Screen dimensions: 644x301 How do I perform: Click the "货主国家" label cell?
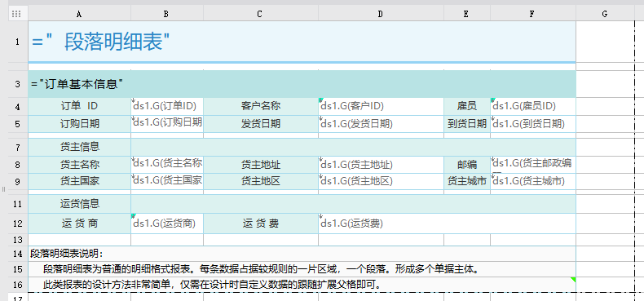tap(79, 181)
